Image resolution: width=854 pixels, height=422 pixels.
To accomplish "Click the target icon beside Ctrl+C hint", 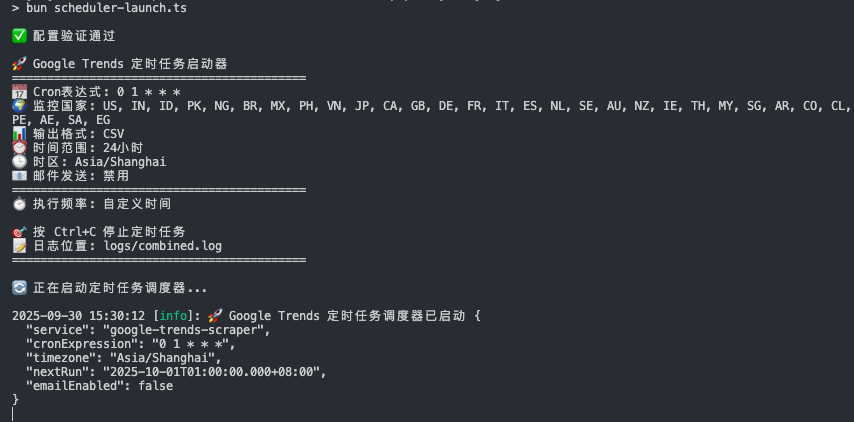I will tap(19, 232).
